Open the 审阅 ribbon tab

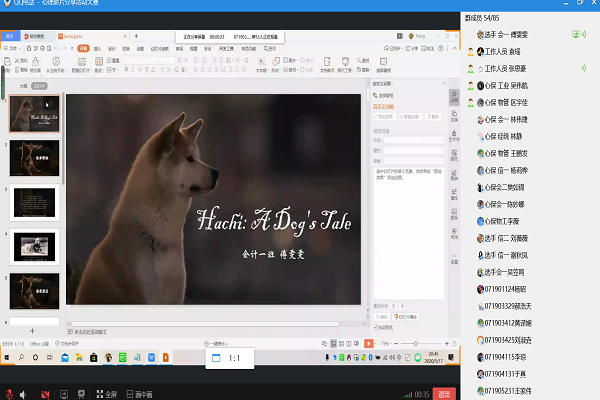[179, 49]
